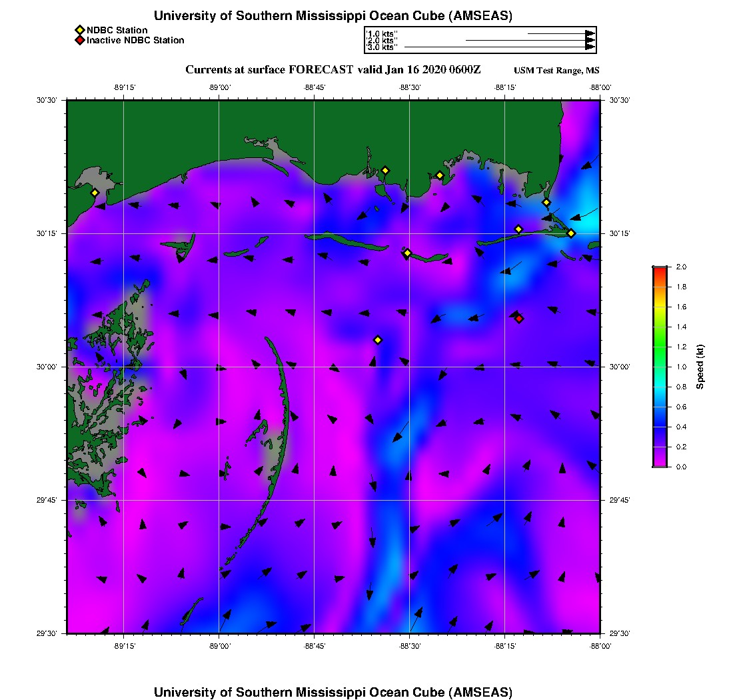Image resolution: width=733 pixels, height=700 pixels.
Task: Click yellow station marker on the barrier island
Action: point(407,253)
